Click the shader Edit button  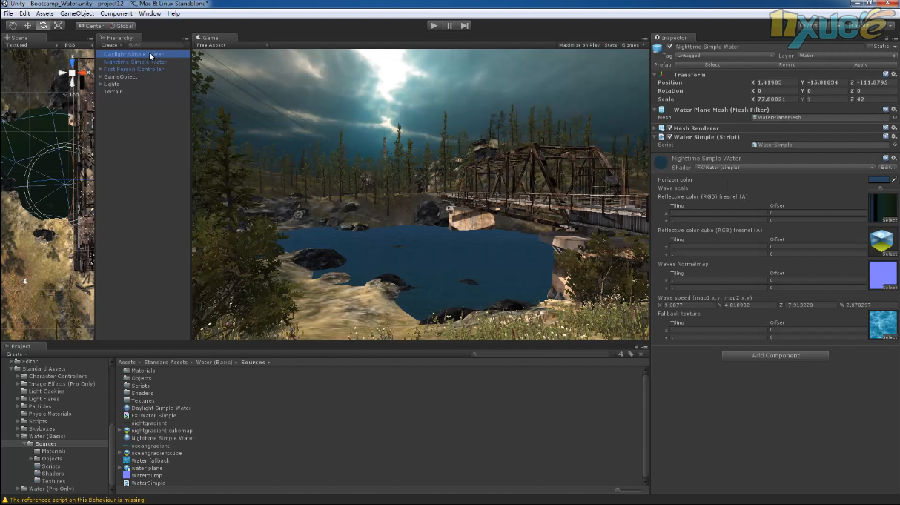(x=887, y=168)
